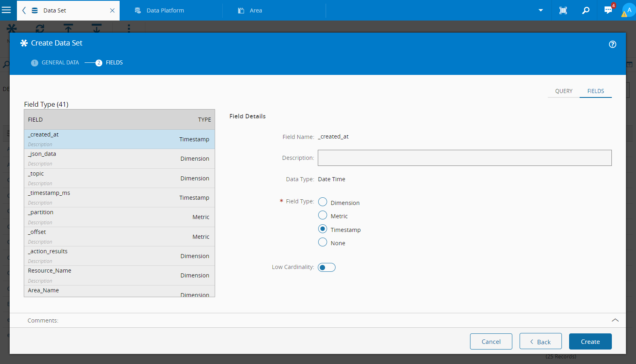Close the Data Set tab
The height and width of the screenshot is (364, 636).
[112, 10]
